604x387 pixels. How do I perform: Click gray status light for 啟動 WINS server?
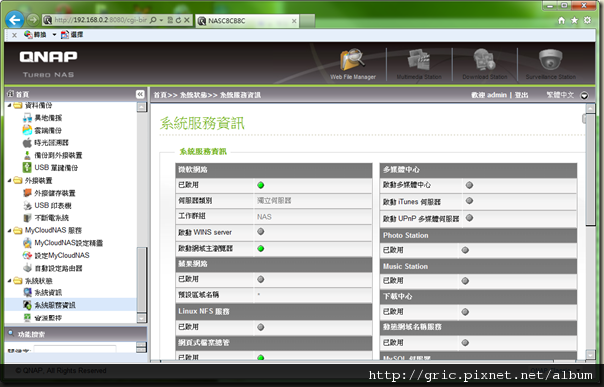[261, 231]
